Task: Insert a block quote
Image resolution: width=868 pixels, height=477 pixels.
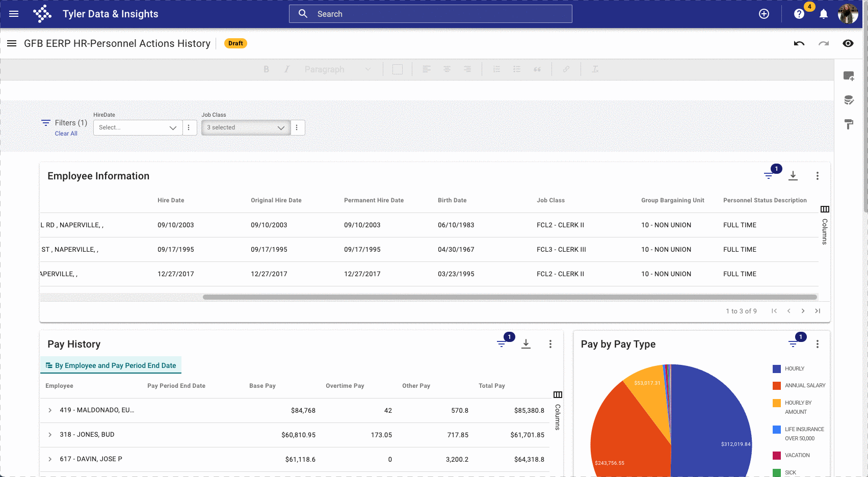Action: (537, 69)
